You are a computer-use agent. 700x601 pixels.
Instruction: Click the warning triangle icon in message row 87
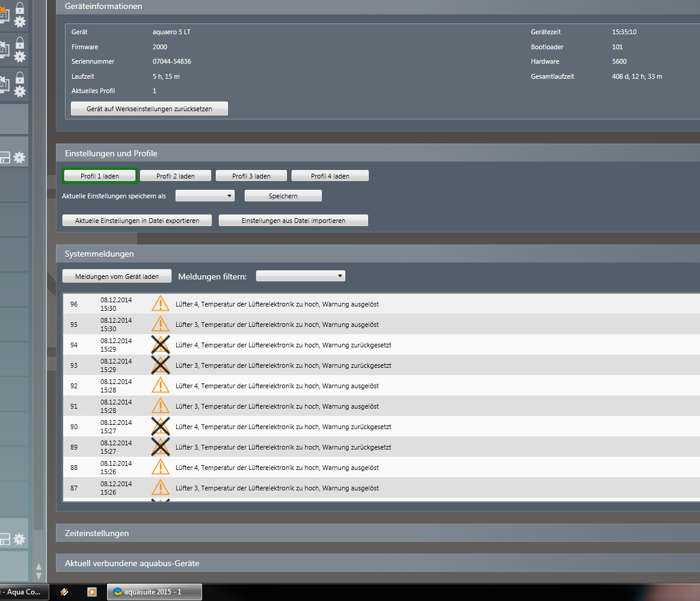(161, 488)
